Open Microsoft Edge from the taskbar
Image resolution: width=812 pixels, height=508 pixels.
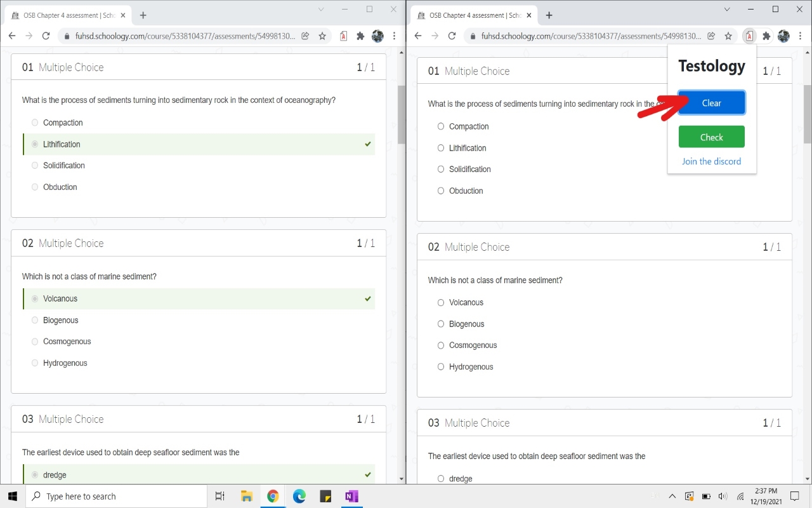(299, 496)
